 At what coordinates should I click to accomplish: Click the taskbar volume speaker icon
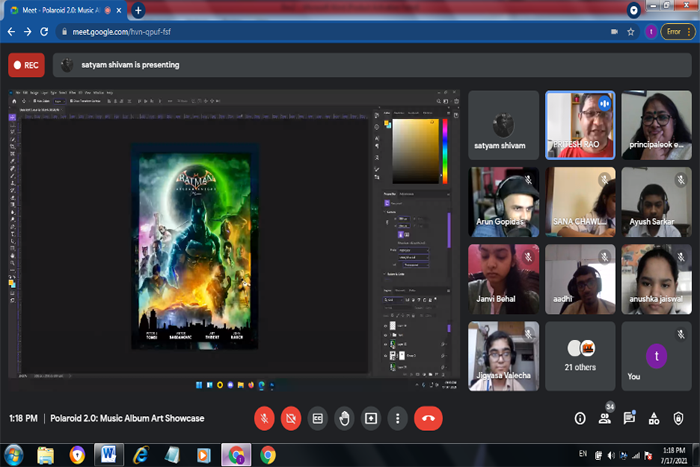[611, 455]
